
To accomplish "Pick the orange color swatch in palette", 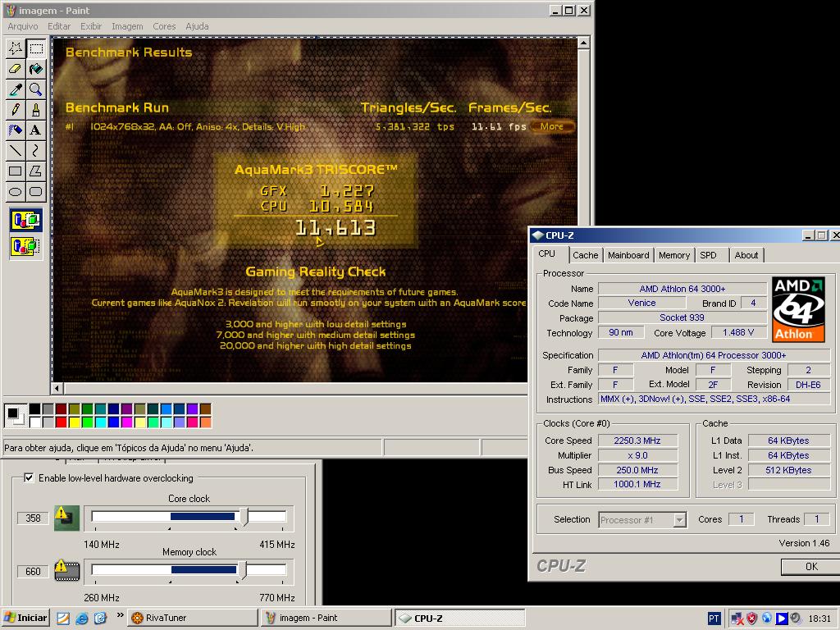I will click(x=206, y=422).
